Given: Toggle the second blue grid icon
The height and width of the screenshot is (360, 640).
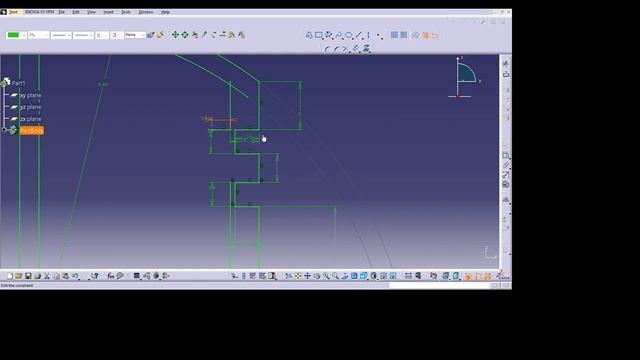Looking at the screenshot, I should 404,35.
